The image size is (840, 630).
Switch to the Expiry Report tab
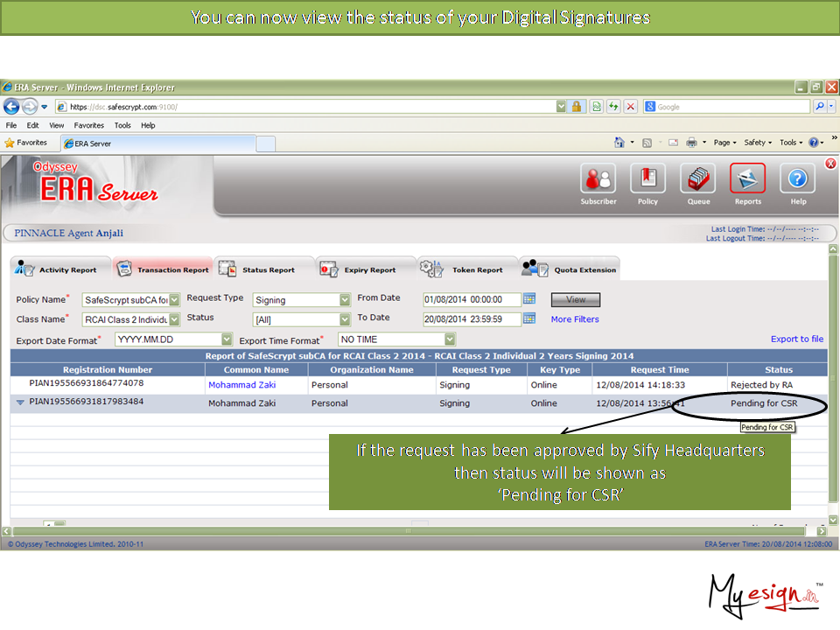[360, 269]
